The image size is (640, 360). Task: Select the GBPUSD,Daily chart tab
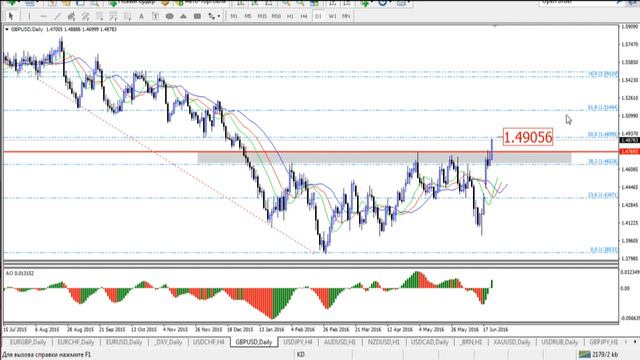pos(254,342)
